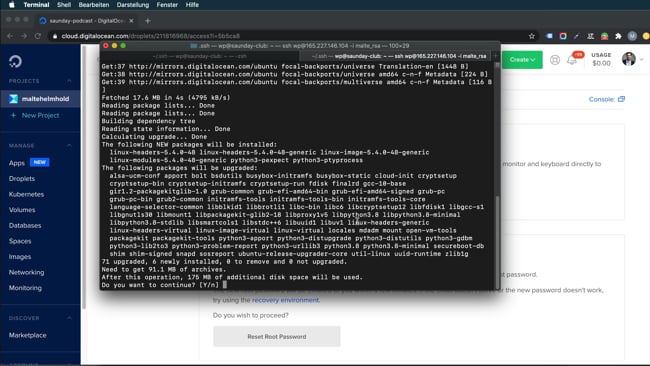Click the cloud.digitalocean.com address bar
The width and height of the screenshot is (650, 366).
click(x=290, y=36)
